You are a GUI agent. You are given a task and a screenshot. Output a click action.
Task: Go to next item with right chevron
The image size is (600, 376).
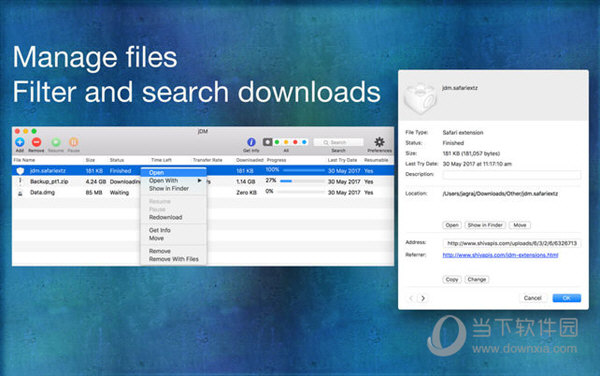[x=423, y=298]
